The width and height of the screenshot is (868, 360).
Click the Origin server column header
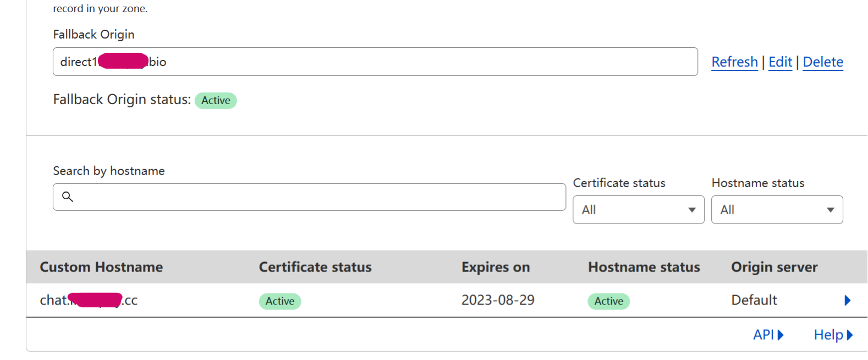click(x=774, y=267)
